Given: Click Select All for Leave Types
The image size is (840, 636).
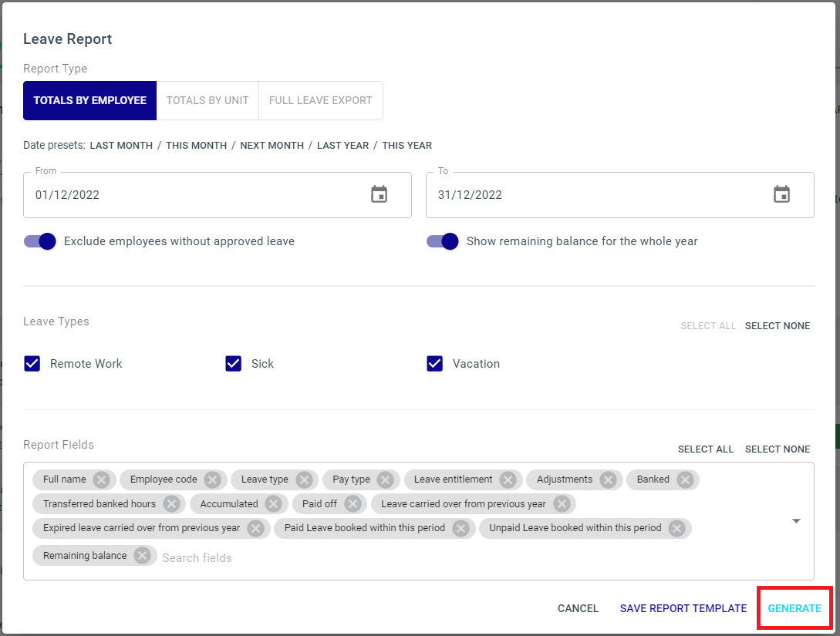Looking at the screenshot, I should [708, 326].
